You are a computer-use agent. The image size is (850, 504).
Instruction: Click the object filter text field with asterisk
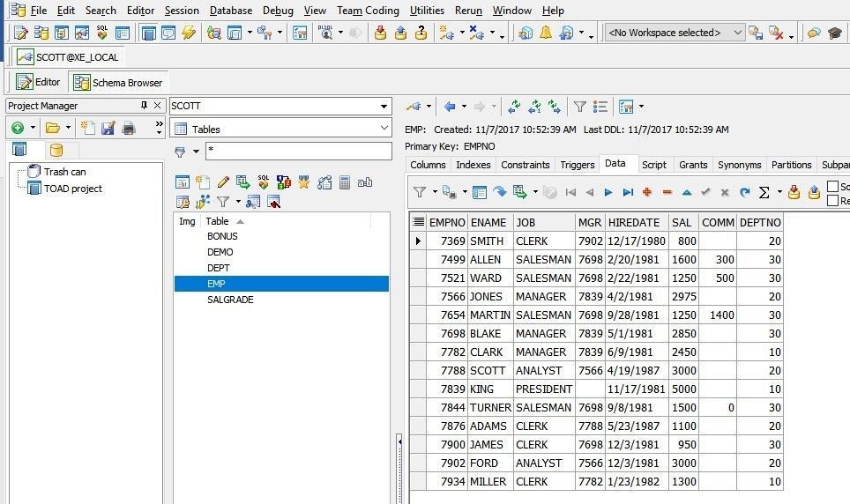click(x=298, y=152)
